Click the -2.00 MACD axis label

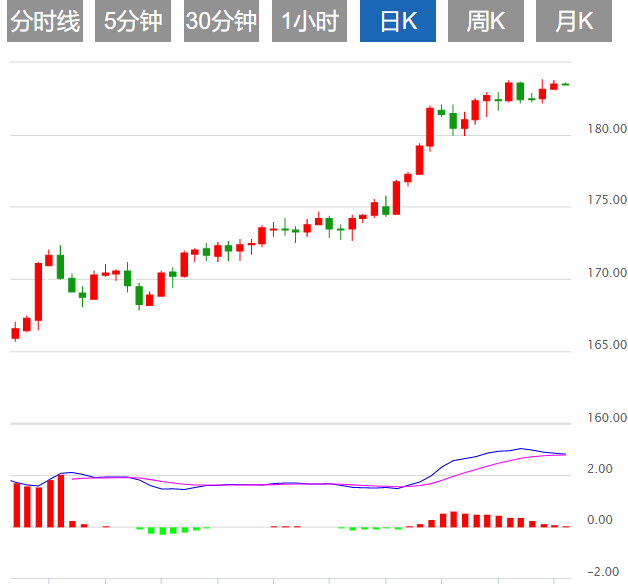click(603, 572)
